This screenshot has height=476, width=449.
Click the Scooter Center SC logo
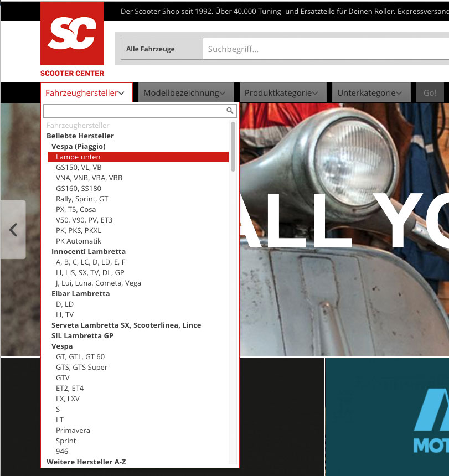pos(73,33)
